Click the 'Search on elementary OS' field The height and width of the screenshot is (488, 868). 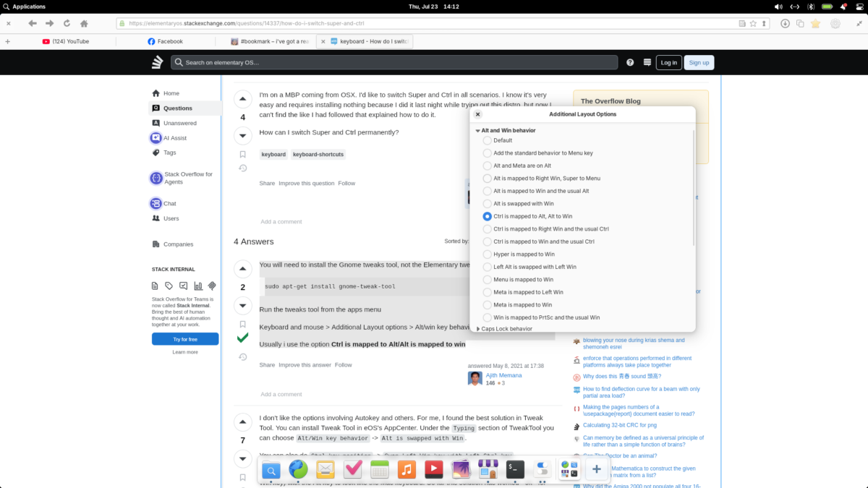[394, 62]
